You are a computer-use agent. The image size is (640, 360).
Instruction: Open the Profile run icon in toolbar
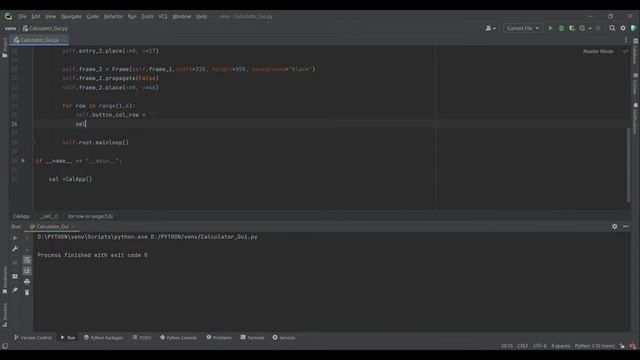582,28
